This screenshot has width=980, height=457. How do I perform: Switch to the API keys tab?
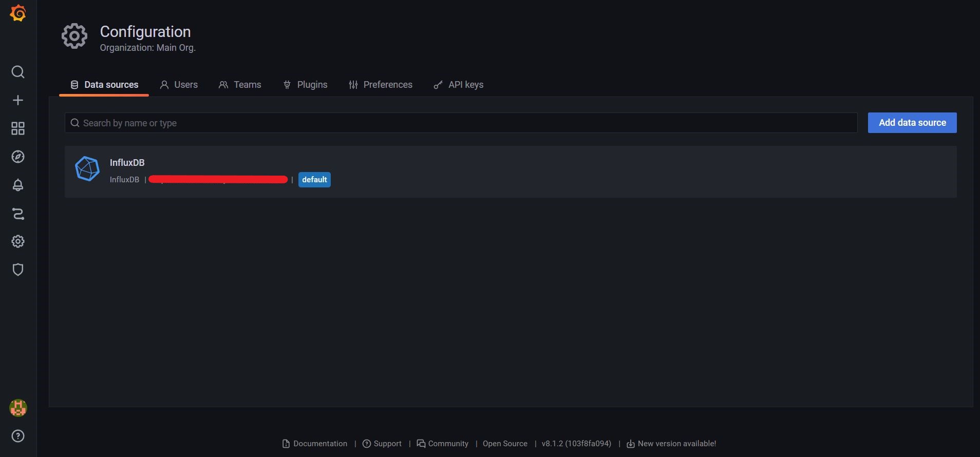459,85
